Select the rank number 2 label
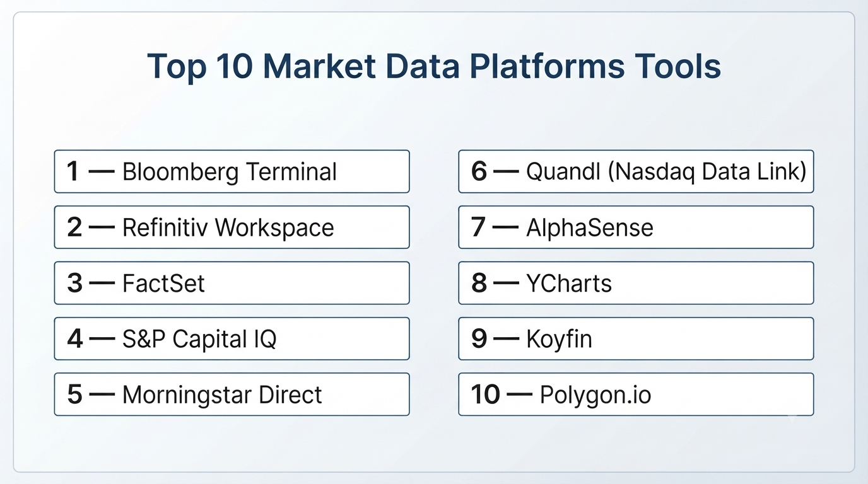 74,227
